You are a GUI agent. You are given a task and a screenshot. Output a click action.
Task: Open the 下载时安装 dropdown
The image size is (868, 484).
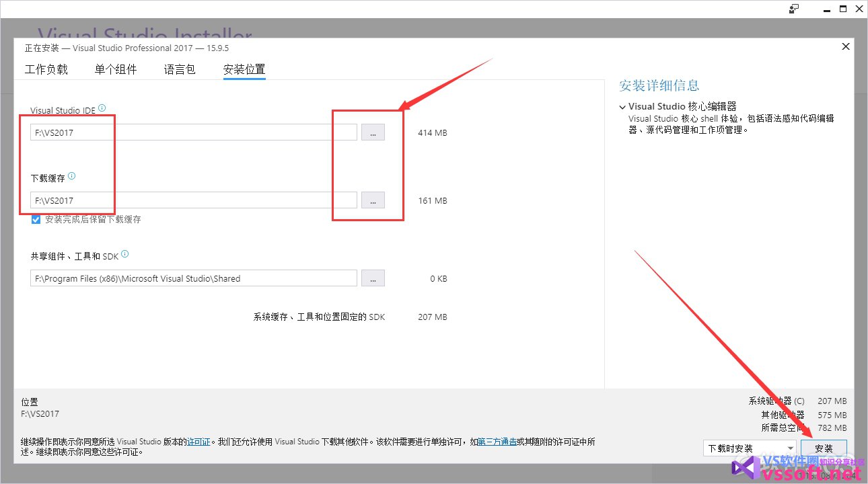pyautogui.click(x=750, y=448)
